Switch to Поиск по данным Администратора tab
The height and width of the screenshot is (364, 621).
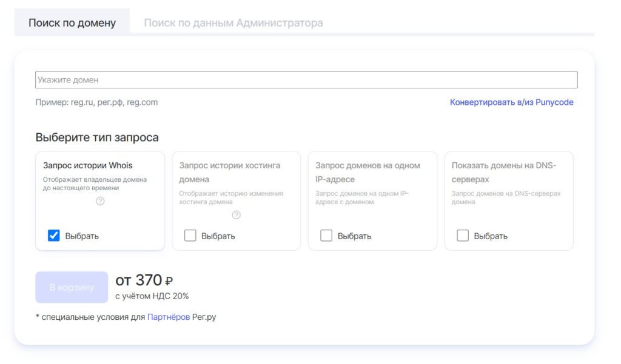tap(234, 22)
